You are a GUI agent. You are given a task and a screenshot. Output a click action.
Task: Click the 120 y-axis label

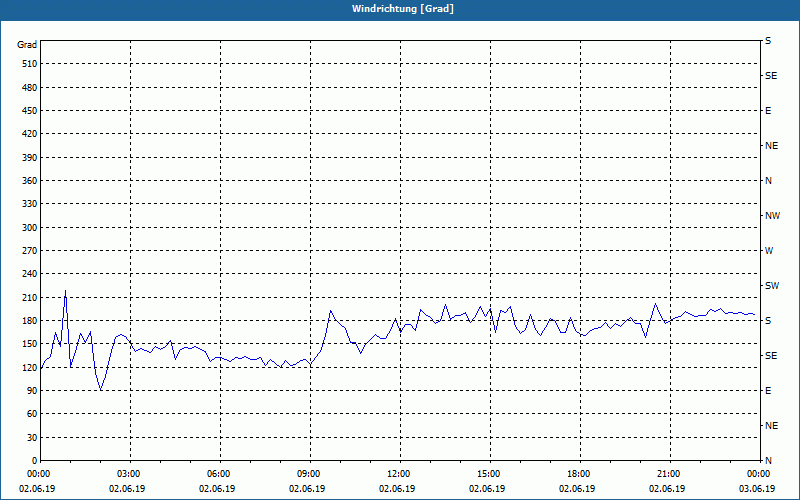pos(29,367)
